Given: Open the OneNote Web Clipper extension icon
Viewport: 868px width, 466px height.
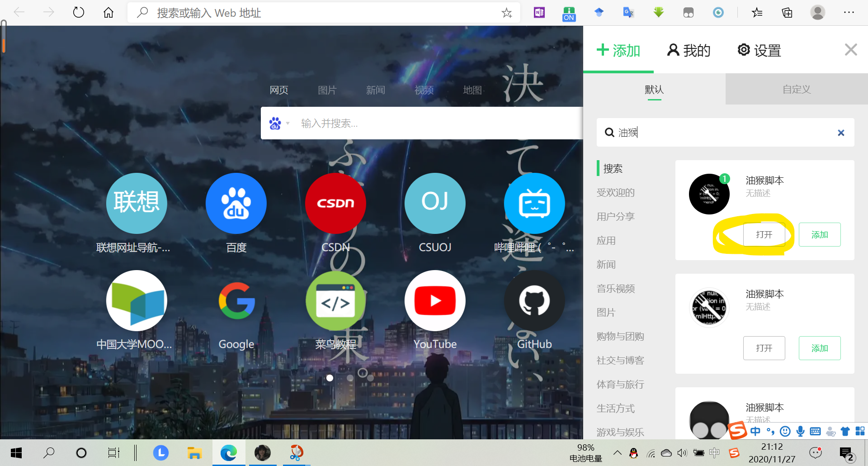Looking at the screenshot, I should coord(538,12).
